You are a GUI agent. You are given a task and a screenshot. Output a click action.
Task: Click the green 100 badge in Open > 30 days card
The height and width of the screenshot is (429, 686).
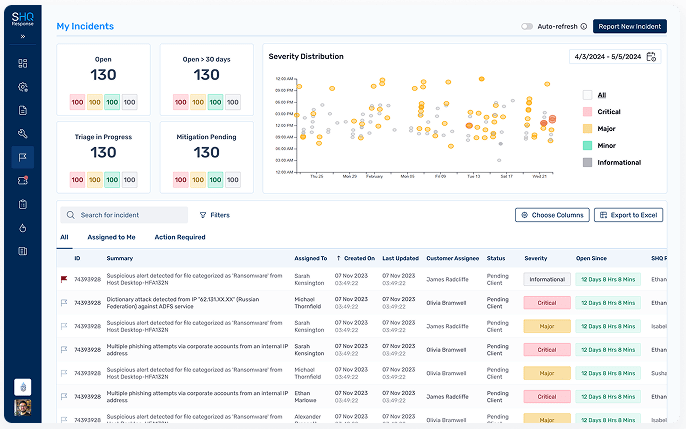pos(215,102)
